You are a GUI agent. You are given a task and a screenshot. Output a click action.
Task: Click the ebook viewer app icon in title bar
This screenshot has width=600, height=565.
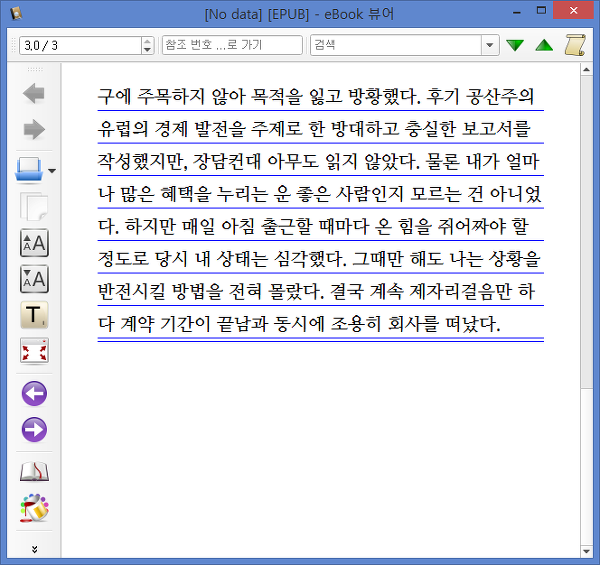pyautogui.click(x=16, y=14)
